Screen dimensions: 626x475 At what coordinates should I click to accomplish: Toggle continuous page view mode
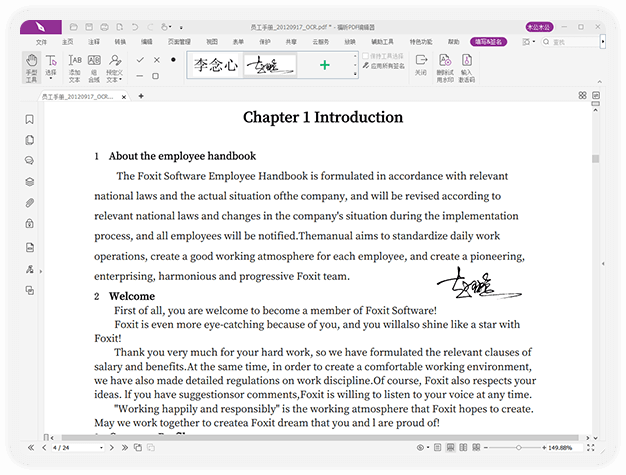(450, 447)
